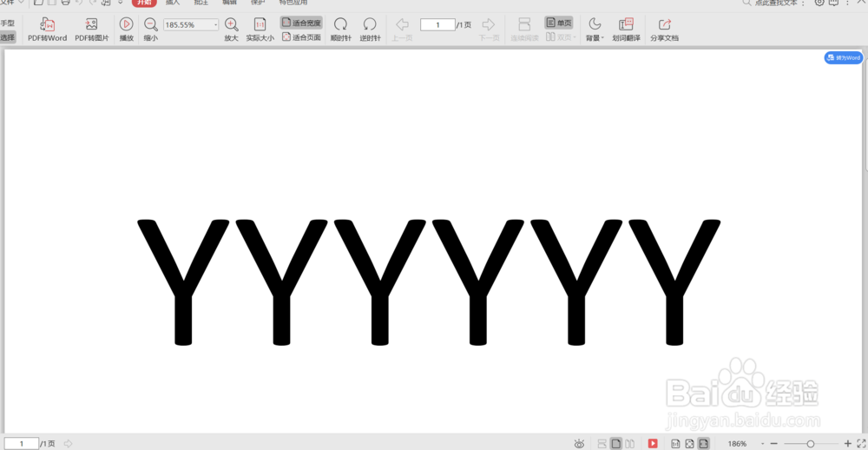The width and height of the screenshot is (868, 450).
Task: Click zoom plus in status bar
Action: pos(847,444)
